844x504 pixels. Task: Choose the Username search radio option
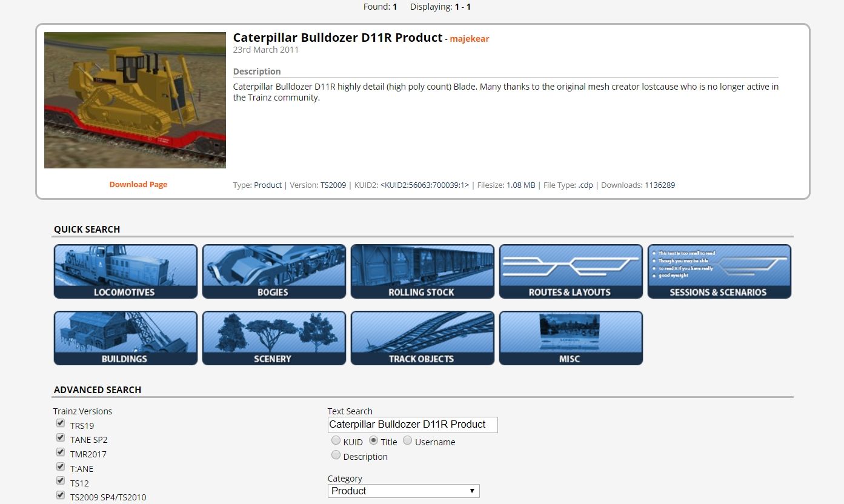point(407,441)
